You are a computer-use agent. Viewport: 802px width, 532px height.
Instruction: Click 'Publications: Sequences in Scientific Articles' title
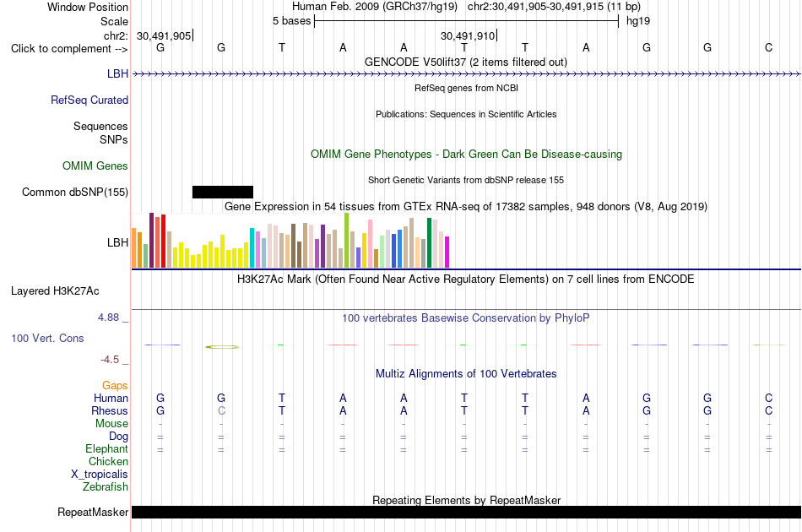(x=466, y=114)
